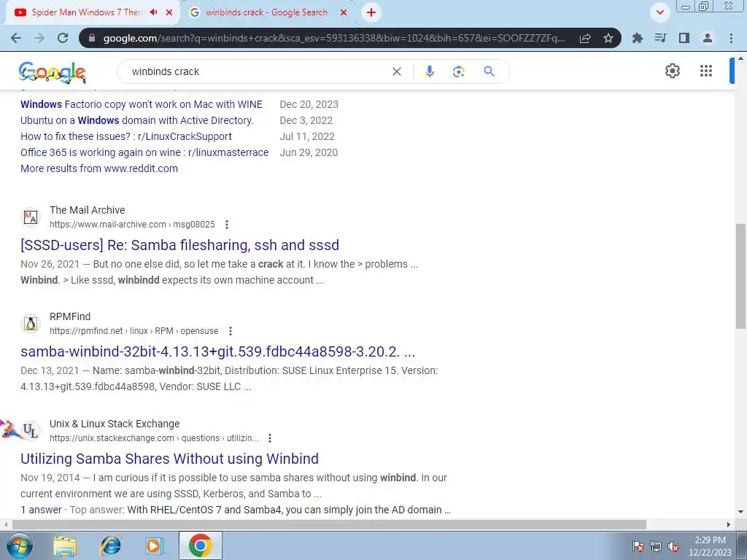Screen dimensions: 747x560
Task: Open SSSD-users Samba filesharing result
Action: coord(179,245)
